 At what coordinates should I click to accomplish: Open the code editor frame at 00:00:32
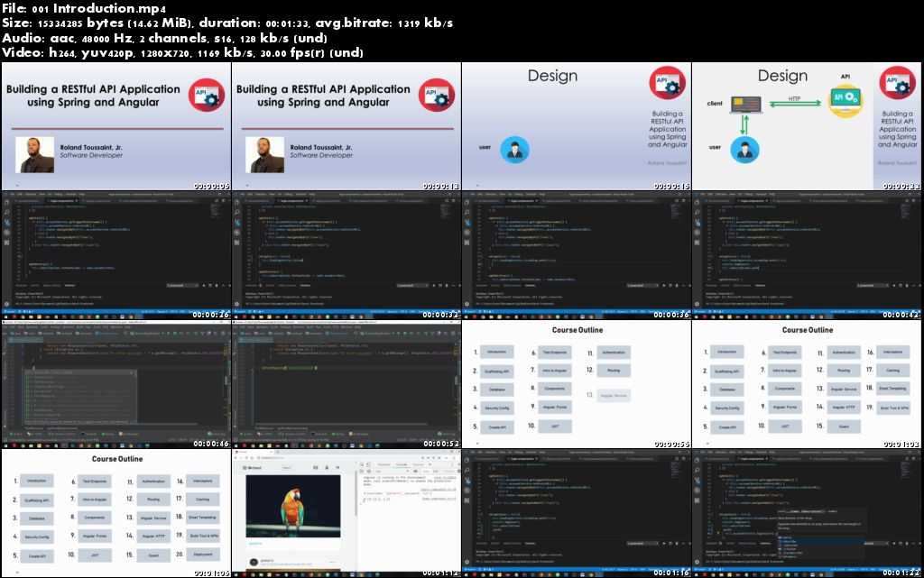point(346,255)
